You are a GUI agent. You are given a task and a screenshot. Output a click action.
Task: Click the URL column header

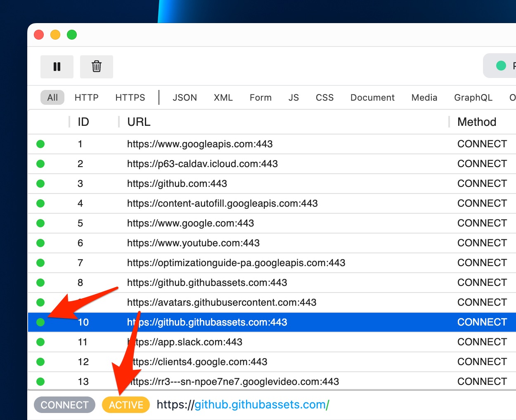[138, 122]
